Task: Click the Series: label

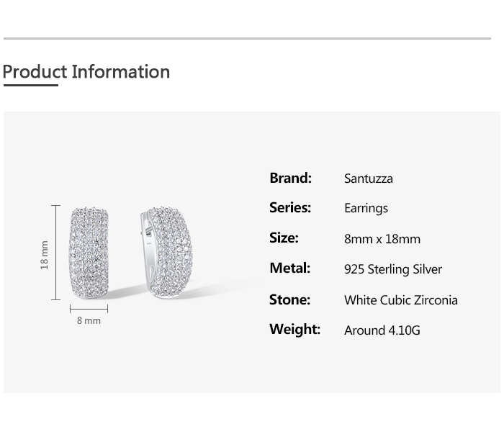Action: coord(290,207)
